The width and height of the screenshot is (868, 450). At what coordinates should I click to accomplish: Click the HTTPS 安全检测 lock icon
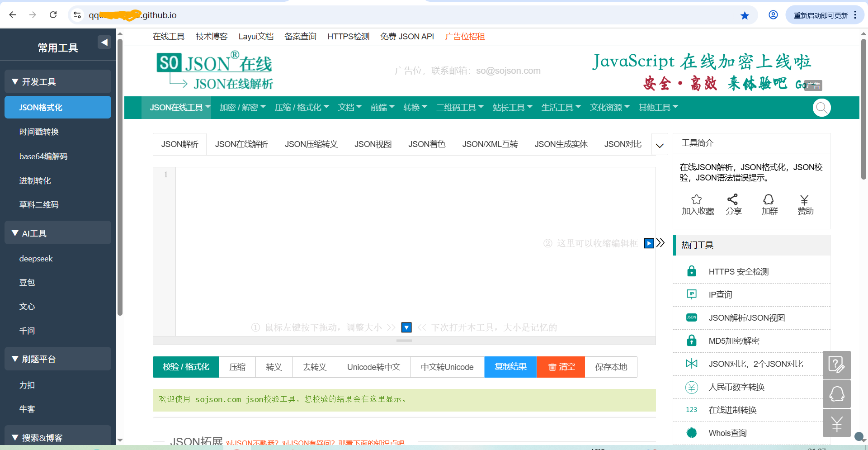pos(692,271)
